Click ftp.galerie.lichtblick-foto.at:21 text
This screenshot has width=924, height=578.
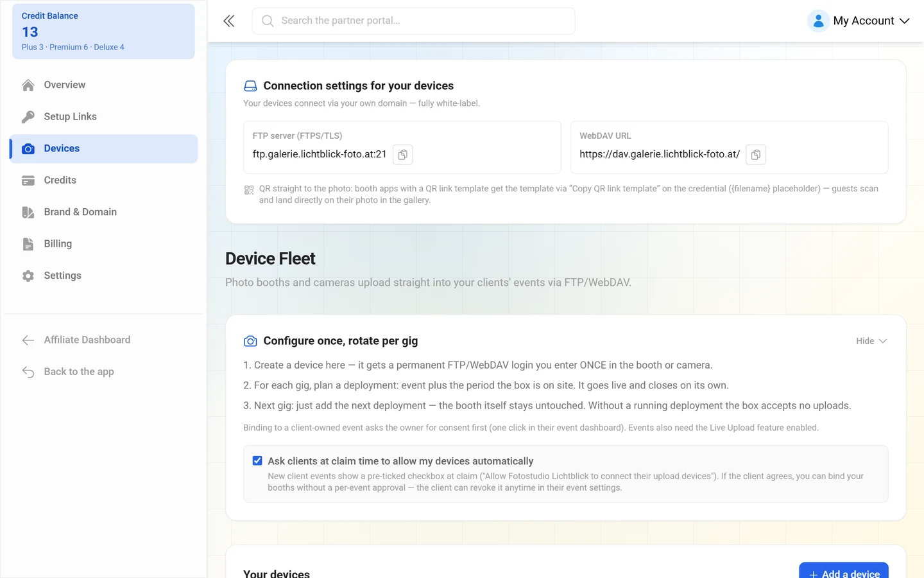coord(320,154)
